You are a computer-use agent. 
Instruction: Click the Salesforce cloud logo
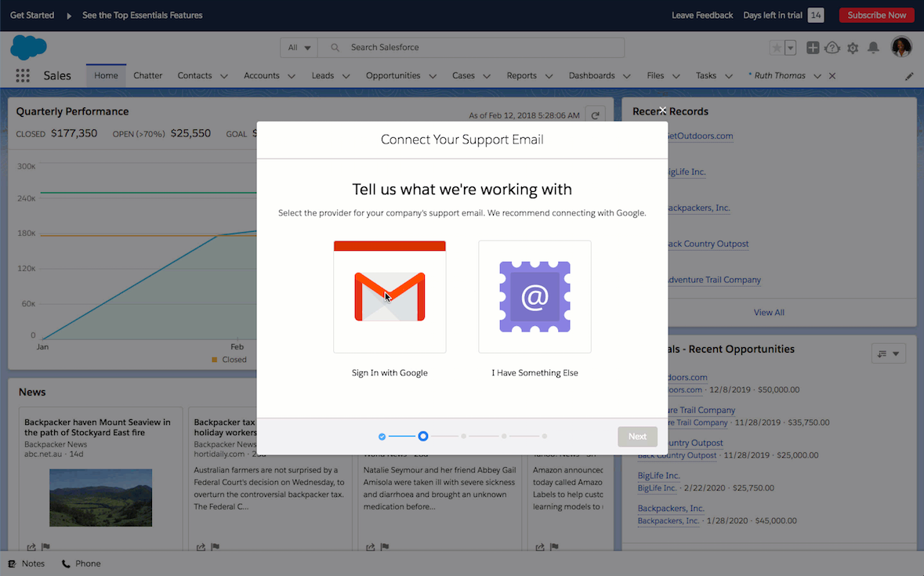click(29, 48)
